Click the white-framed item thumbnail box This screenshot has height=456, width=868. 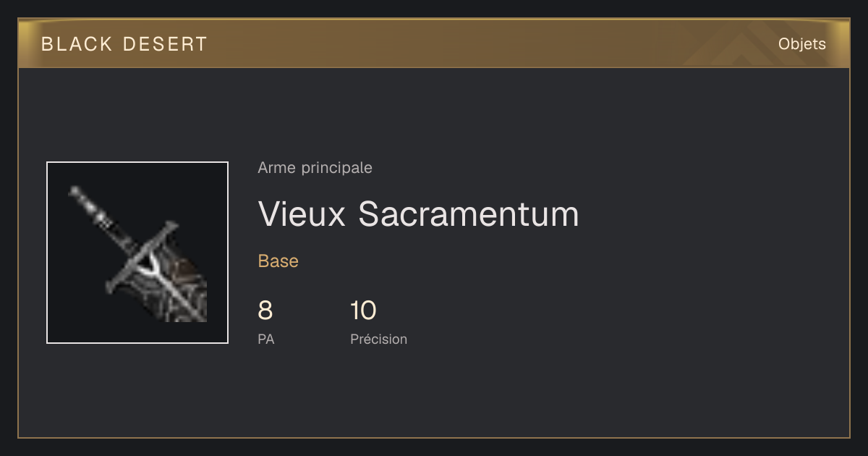[137, 253]
